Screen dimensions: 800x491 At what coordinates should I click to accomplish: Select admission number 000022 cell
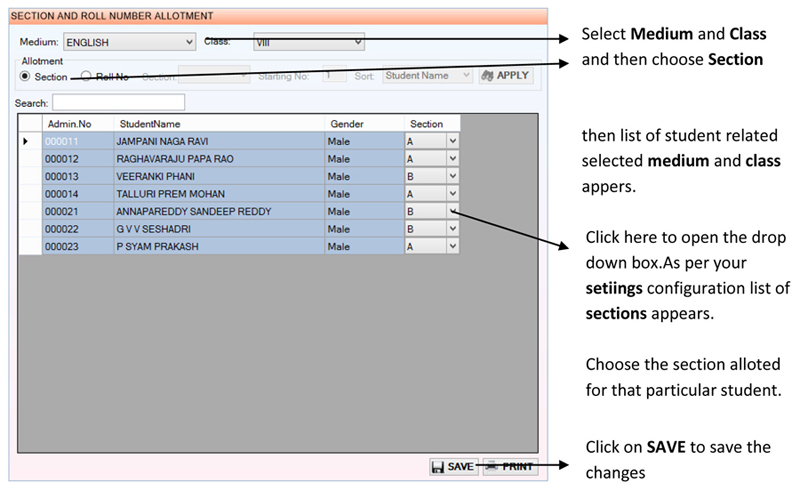click(x=78, y=229)
